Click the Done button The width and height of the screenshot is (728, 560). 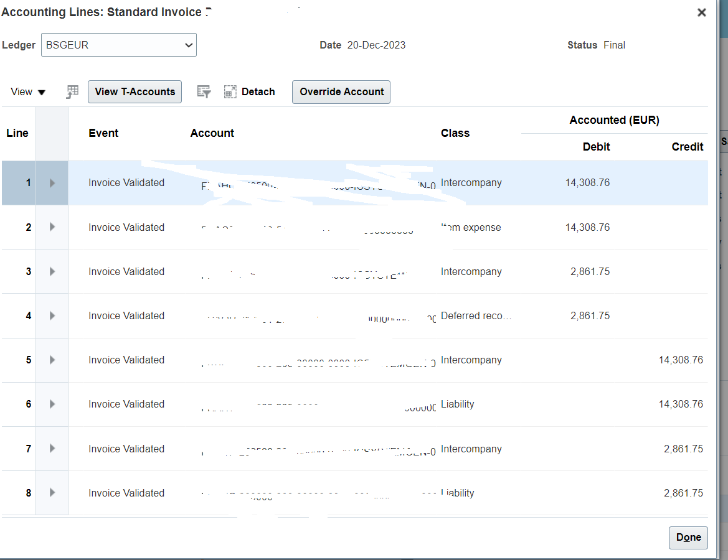(x=688, y=537)
